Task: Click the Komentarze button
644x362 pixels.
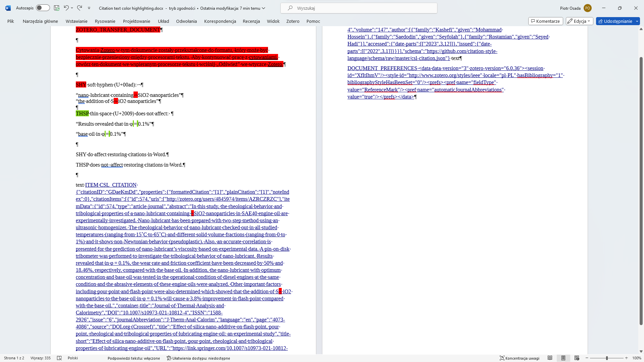Action: coord(545,21)
